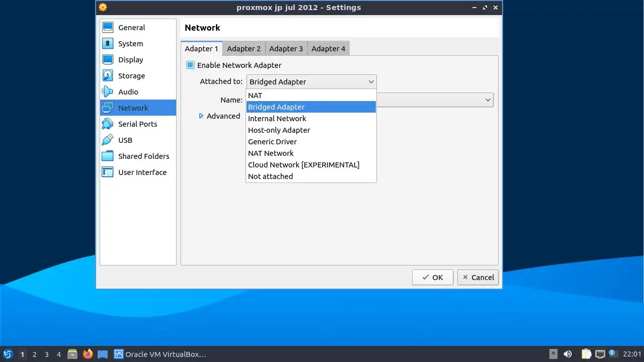Open the update notifier tray icon
The height and width of the screenshot is (362, 644).
pyautogui.click(x=612, y=353)
